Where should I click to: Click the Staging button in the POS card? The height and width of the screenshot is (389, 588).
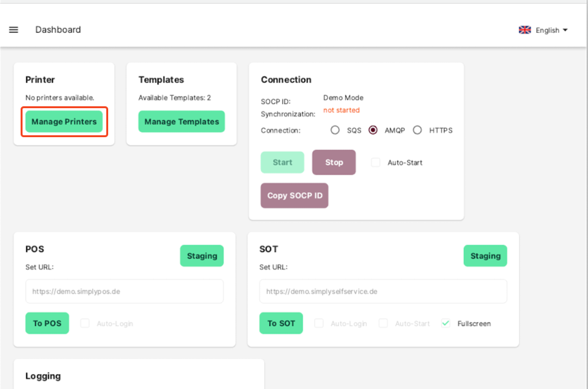pos(202,256)
